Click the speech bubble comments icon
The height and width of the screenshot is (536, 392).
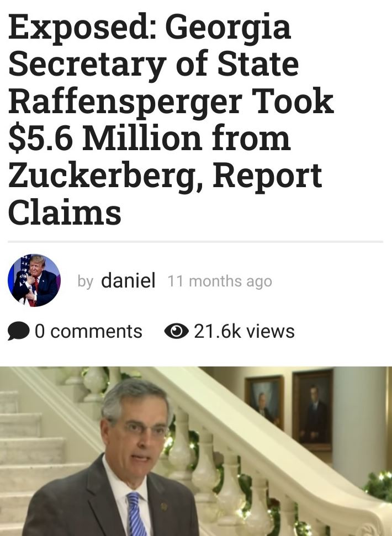18,331
